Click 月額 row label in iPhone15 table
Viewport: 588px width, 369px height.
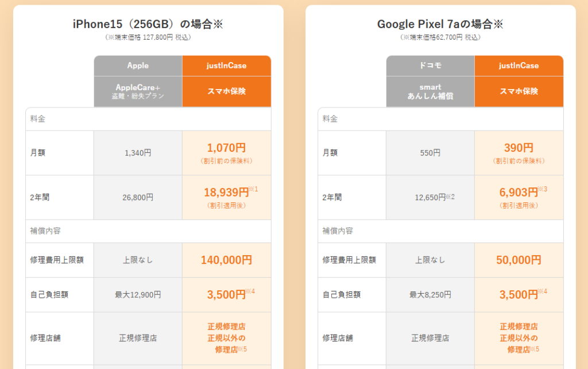[x=37, y=153]
